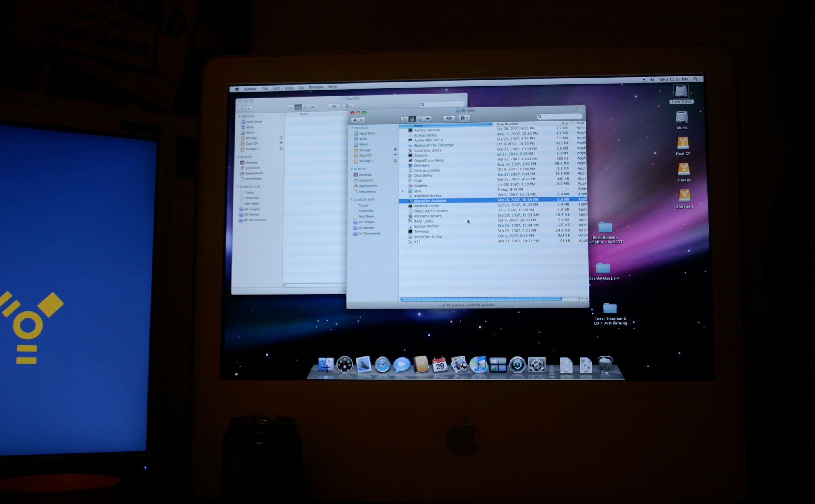
Task: Expand the Java folder disclosure triangle
Action: 403,191
